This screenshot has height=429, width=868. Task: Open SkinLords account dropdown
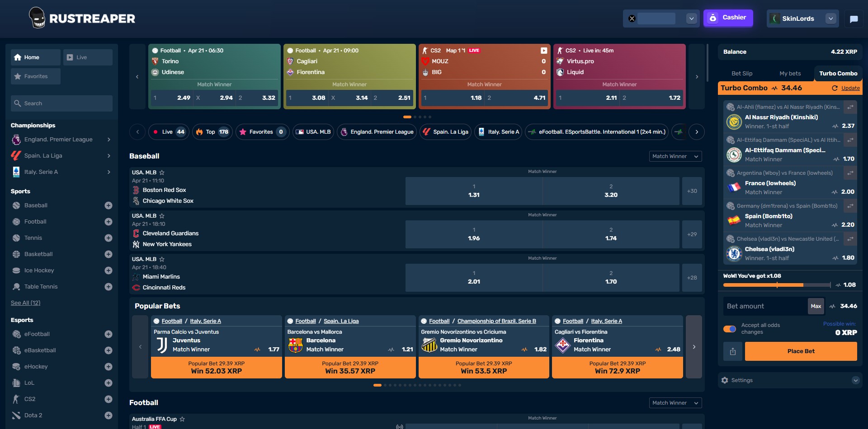click(x=830, y=19)
